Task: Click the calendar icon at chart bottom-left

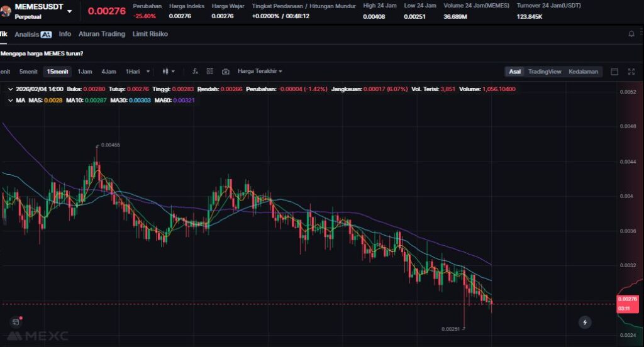Action: [x=16, y=322]
